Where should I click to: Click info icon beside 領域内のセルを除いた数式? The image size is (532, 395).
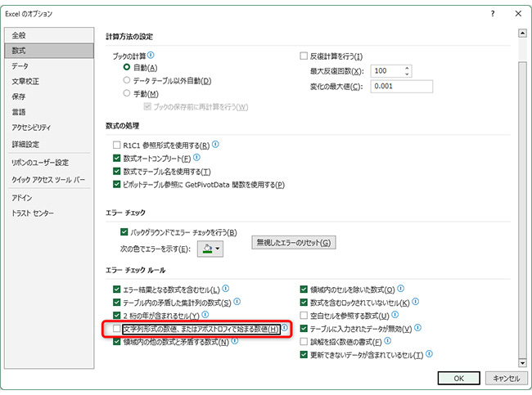pyautogui.click(x=401, y=289)
